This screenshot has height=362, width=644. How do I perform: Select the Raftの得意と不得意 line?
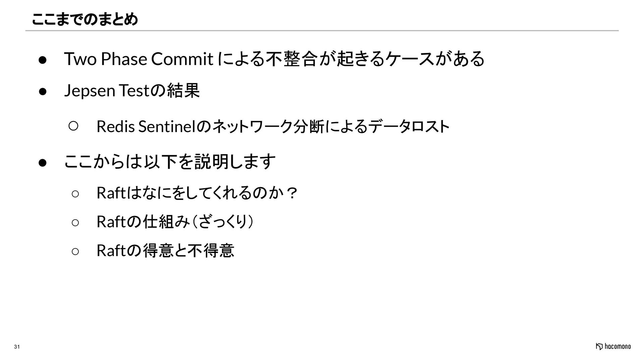165,251
